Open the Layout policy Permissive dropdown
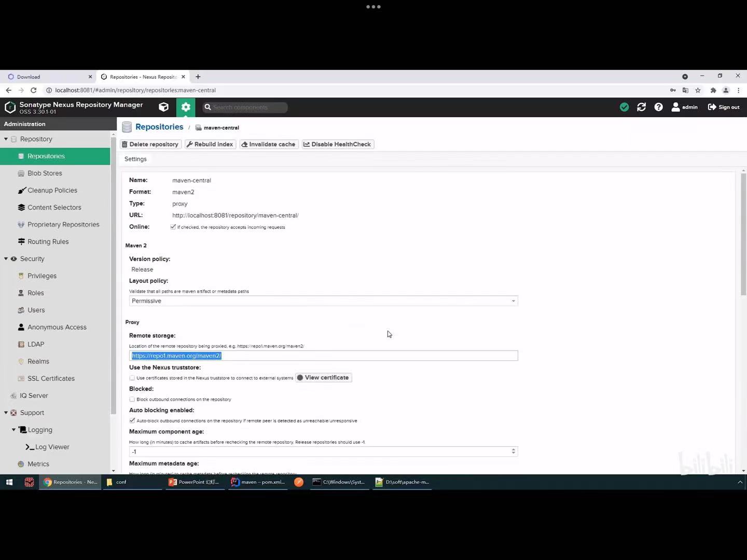747x560 pixels. click(x=323, y=301)
